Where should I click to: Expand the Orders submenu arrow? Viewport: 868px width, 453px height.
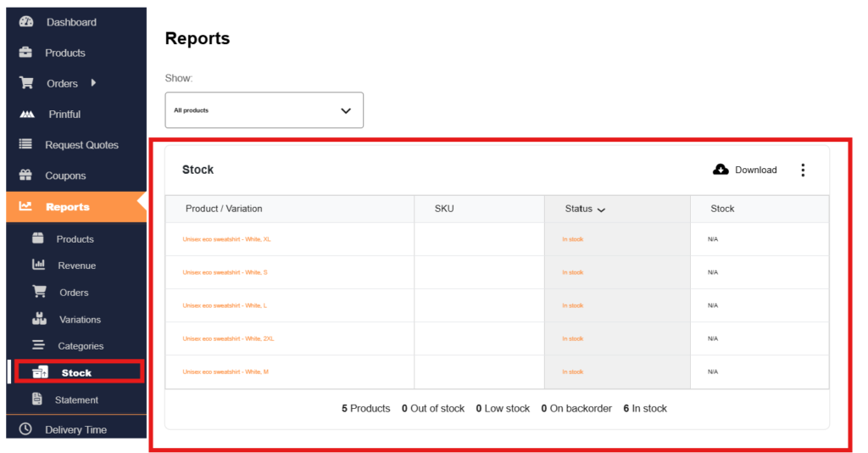93,83
